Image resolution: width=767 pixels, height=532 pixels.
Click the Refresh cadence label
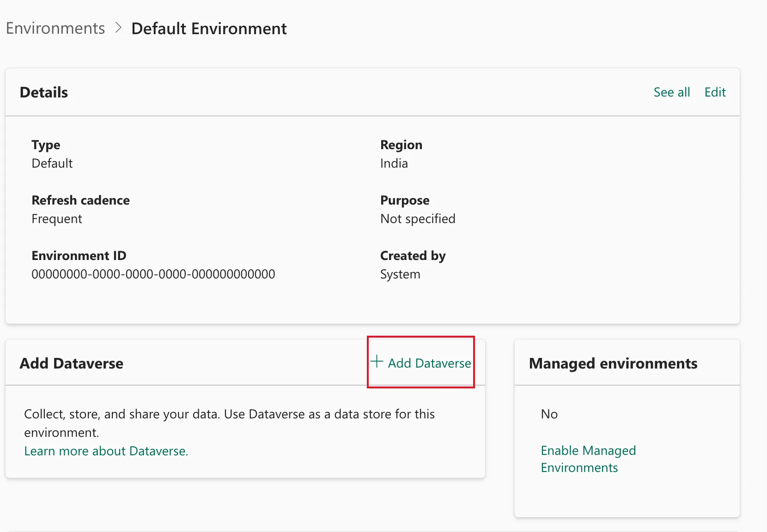(x=81, y=200)
